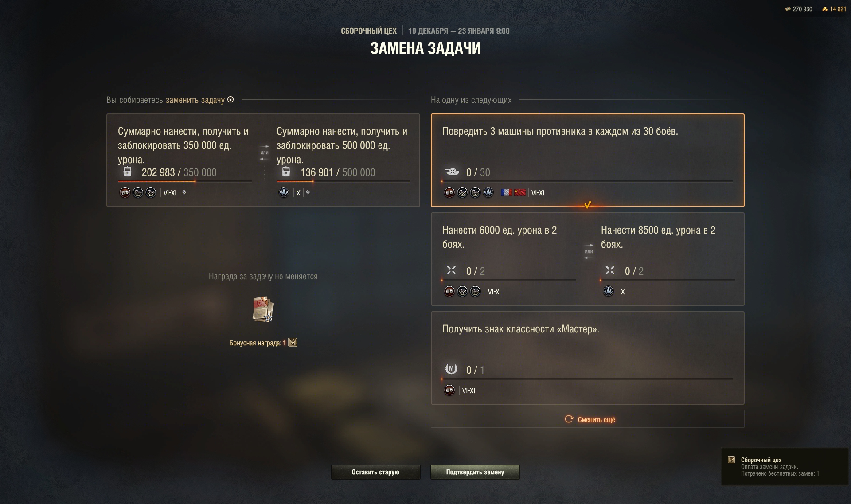Click the gold currency icon at top
The width and height of the screenshot is (851, 504).
pyautogui.click(x=825, y=9)
